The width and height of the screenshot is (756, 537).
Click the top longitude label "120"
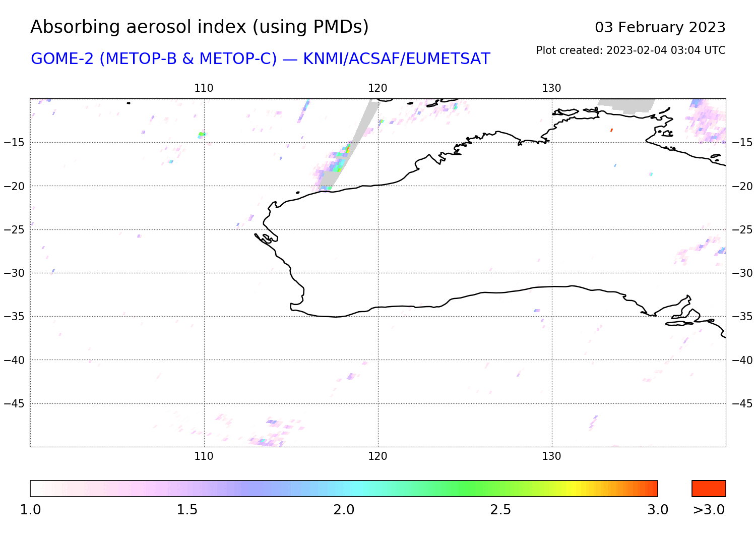point(377,88)
